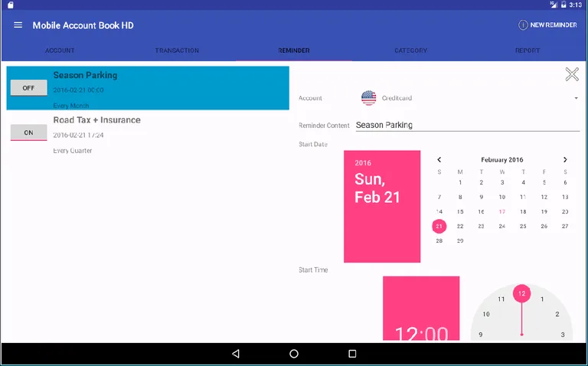Select hour 12 on clock dial
Viewport: 588px width, 366px height.
521,293
